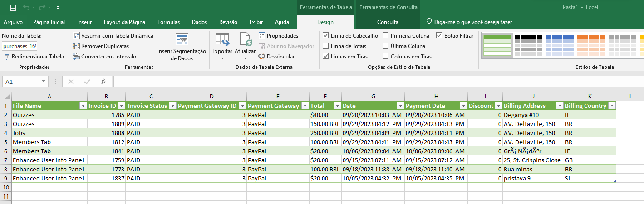Disable the Linha de Cabeçalho checkbox
The image size is (644, 204).
coord(326,36)
